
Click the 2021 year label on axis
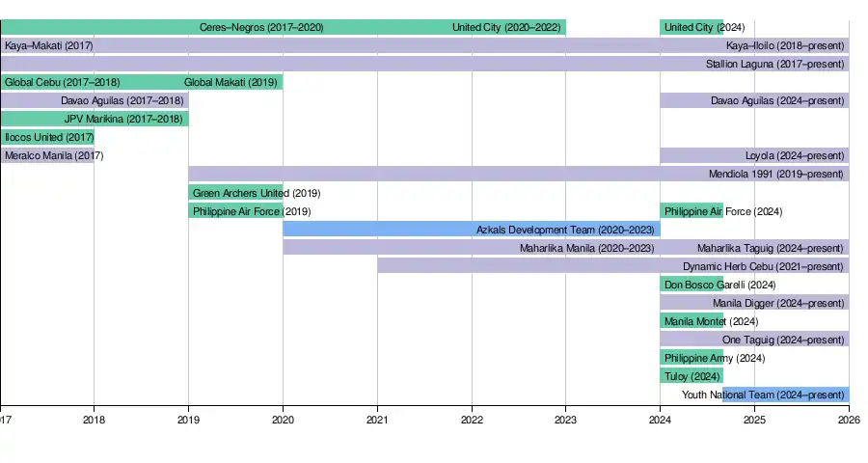coord(377,420)
